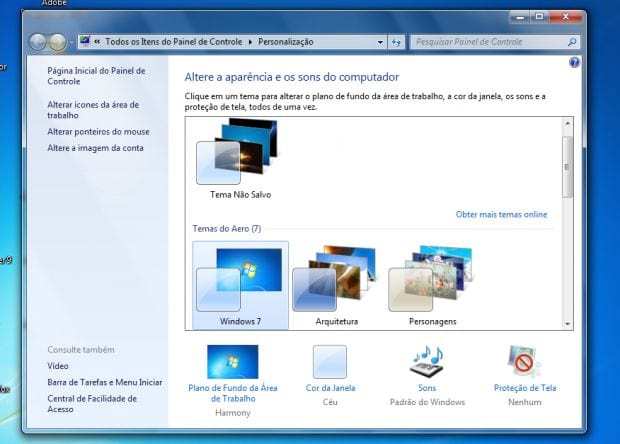Image resolution: width=620 pixels, height=444 pixels.
Task: Click the refresh button beside address bar
Action: coord(396,42)
